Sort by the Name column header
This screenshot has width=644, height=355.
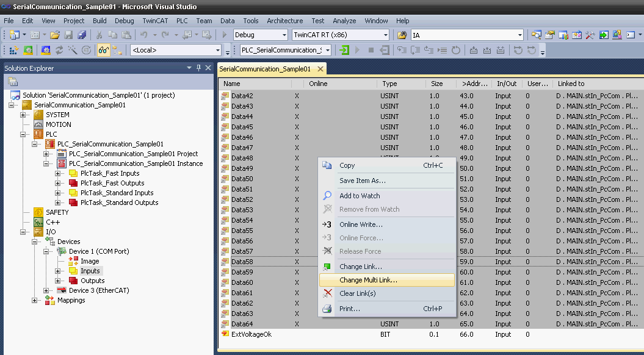[255, 84]
